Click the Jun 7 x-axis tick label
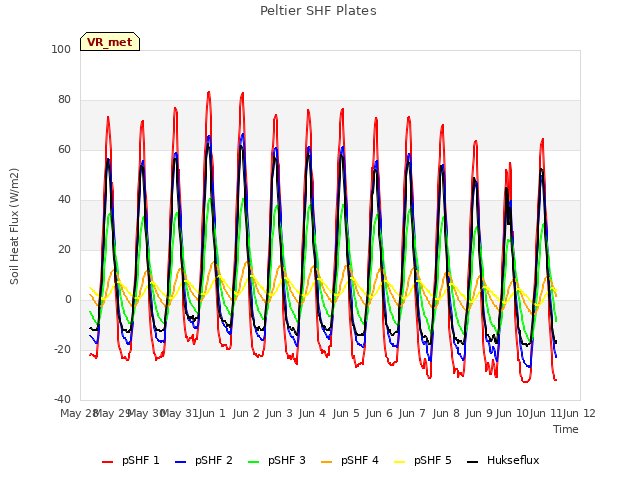 412,413
